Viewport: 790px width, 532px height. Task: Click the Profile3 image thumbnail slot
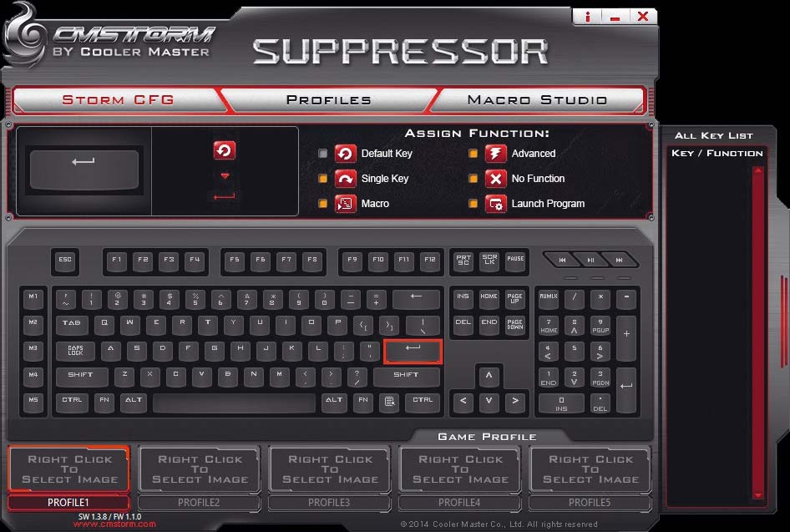point(330,469)
